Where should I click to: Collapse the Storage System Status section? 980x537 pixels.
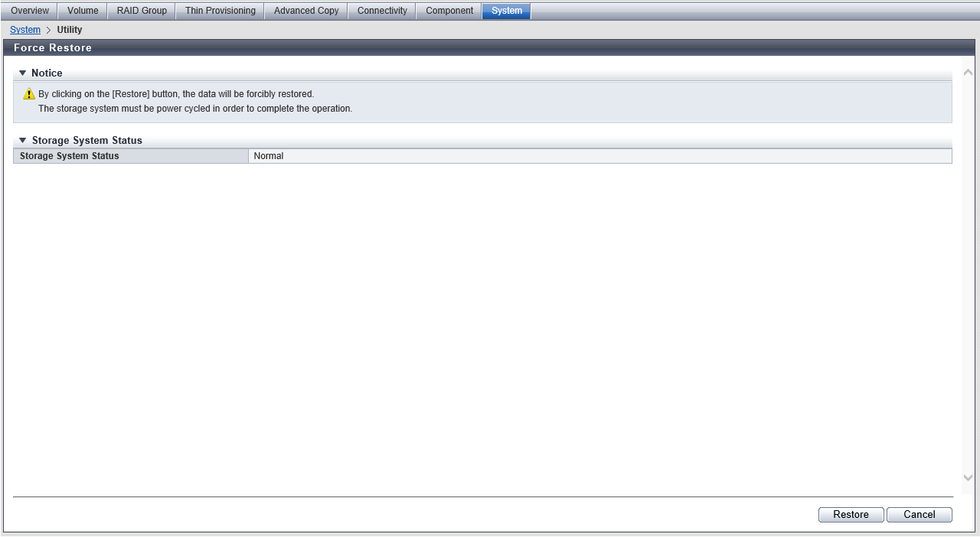click(x=23, y=141)
